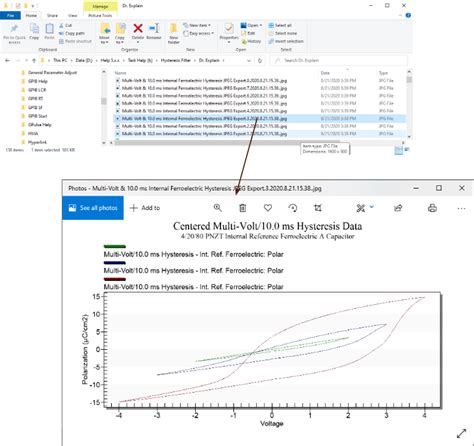Rotate the image using the rotate icon
Viewport: 474px width, 446px height.
tap(293, 208)
